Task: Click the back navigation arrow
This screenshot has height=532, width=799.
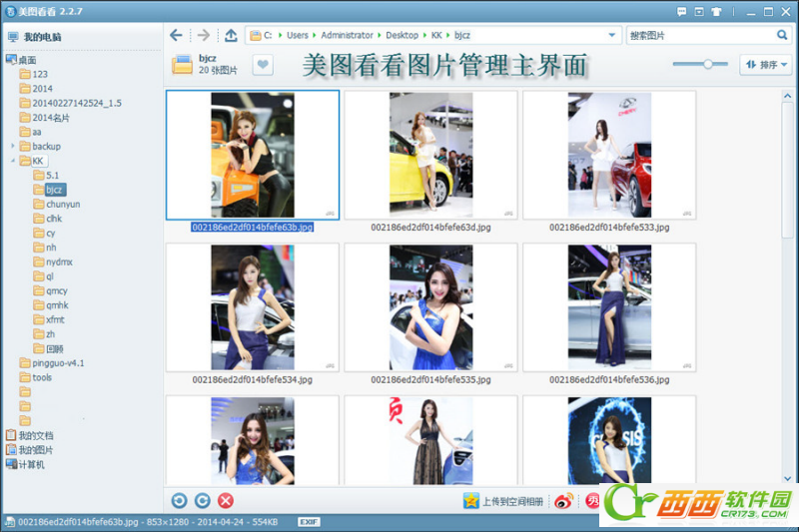Action: [x=177, y=35]
